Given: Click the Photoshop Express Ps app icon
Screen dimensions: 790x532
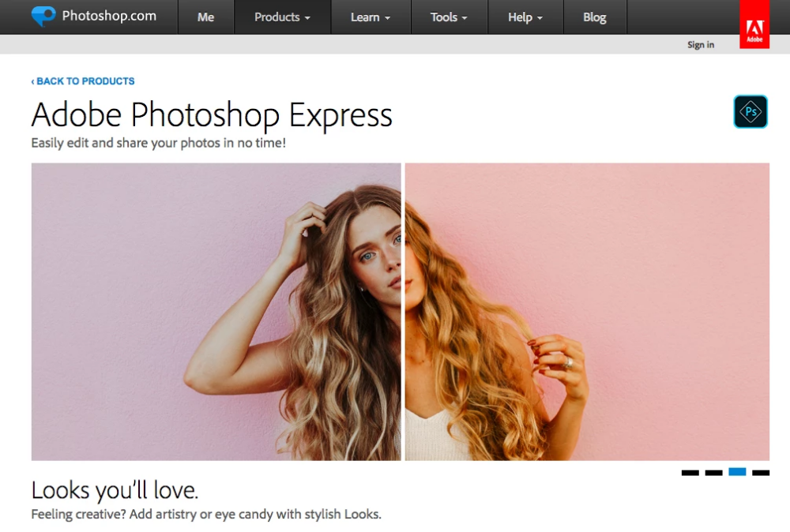Looking at the screenshot, I should (750, 111).
